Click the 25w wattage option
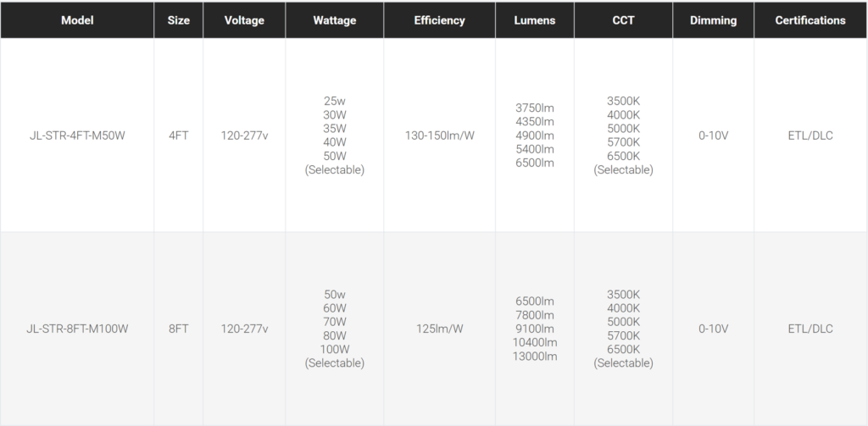Image resolution: width=868 pixels, height=426 pixels. [x=335, y=102]
